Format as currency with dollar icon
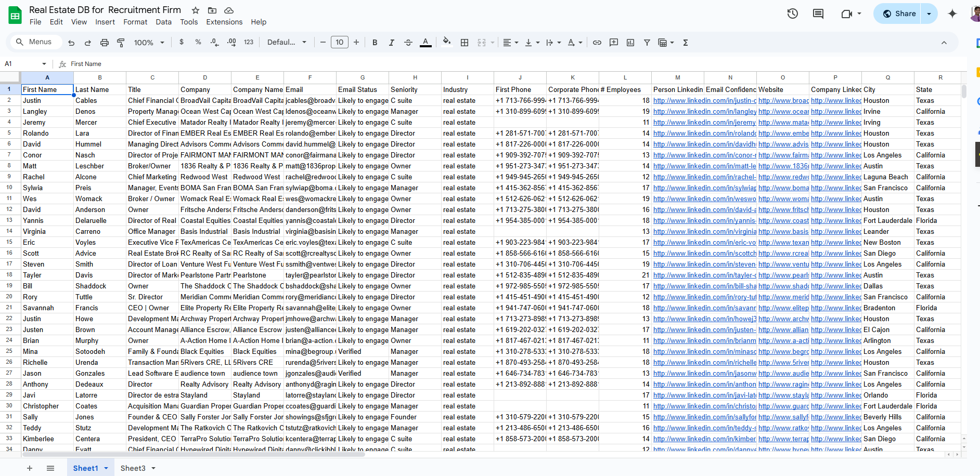 pyautogui.click(x=182, y=42)
